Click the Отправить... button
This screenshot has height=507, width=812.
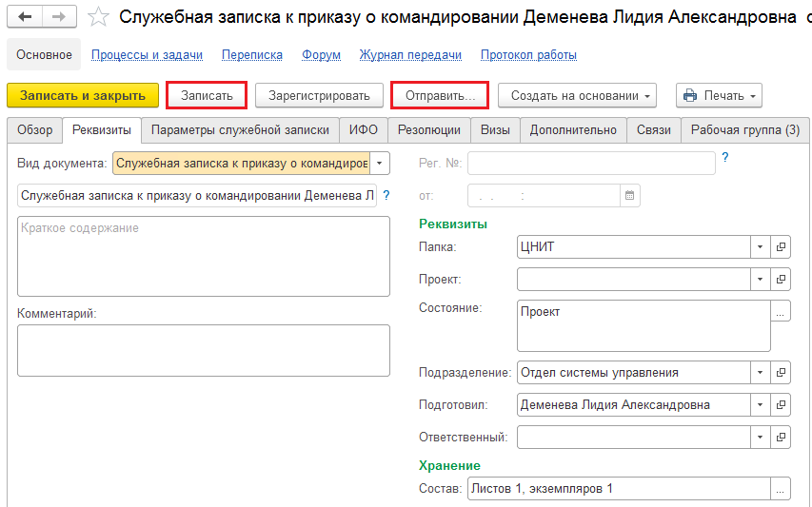pyautogui.click(x=440, y=96)
